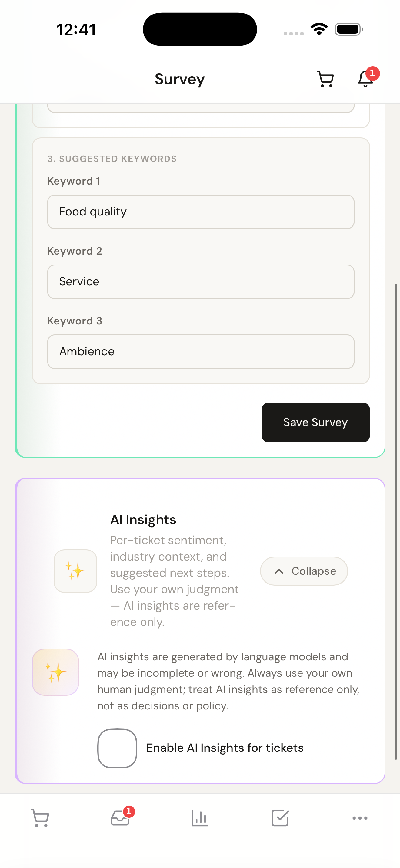
Task: Focus the Keyword 1 field with Food quality
Action: [x=201, y=212]
